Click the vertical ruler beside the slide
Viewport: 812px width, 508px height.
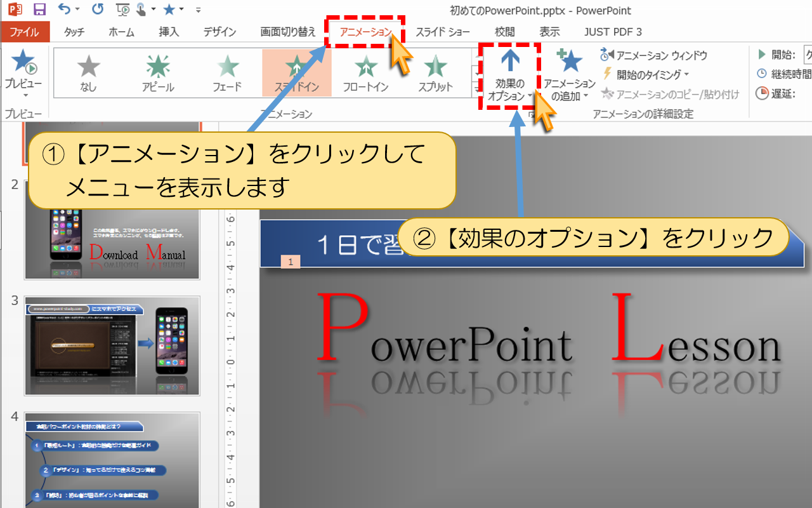(232, 359)
